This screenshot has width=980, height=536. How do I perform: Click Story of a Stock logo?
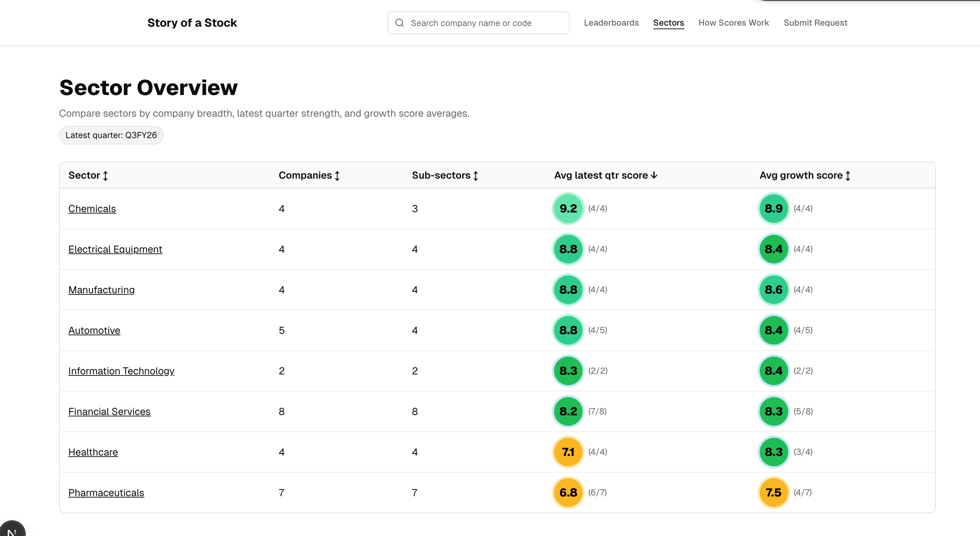click(192, 23)
